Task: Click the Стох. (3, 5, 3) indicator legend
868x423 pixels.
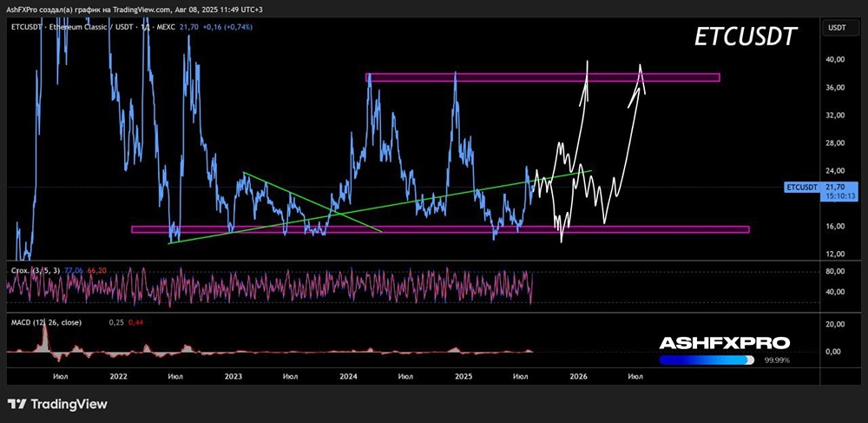Action: click(x=36, y=270)
